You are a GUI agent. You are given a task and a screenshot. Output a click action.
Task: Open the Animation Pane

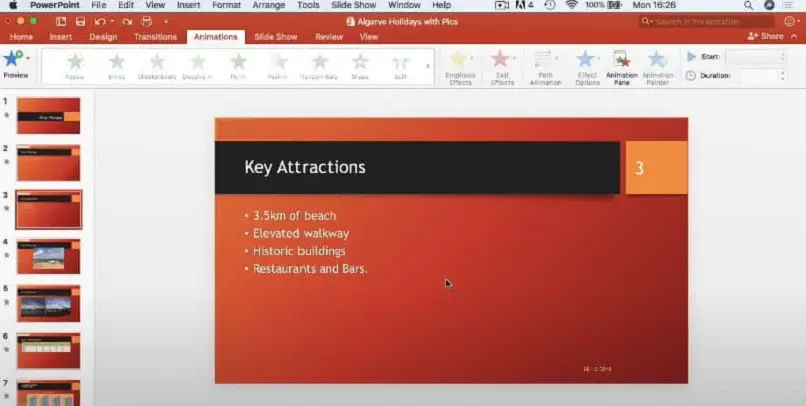(621, 68)
